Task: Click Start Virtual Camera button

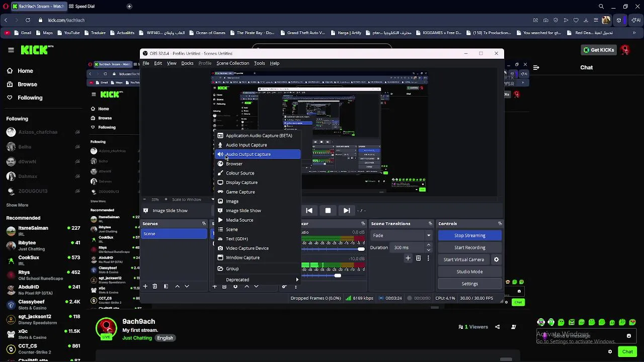Action: (464, 259)
